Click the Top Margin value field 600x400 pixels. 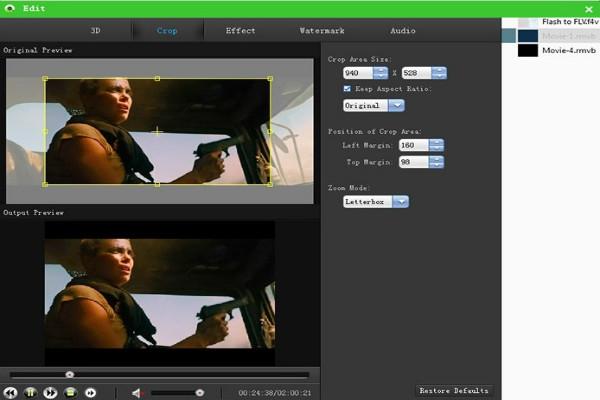(x=414, y=162)
